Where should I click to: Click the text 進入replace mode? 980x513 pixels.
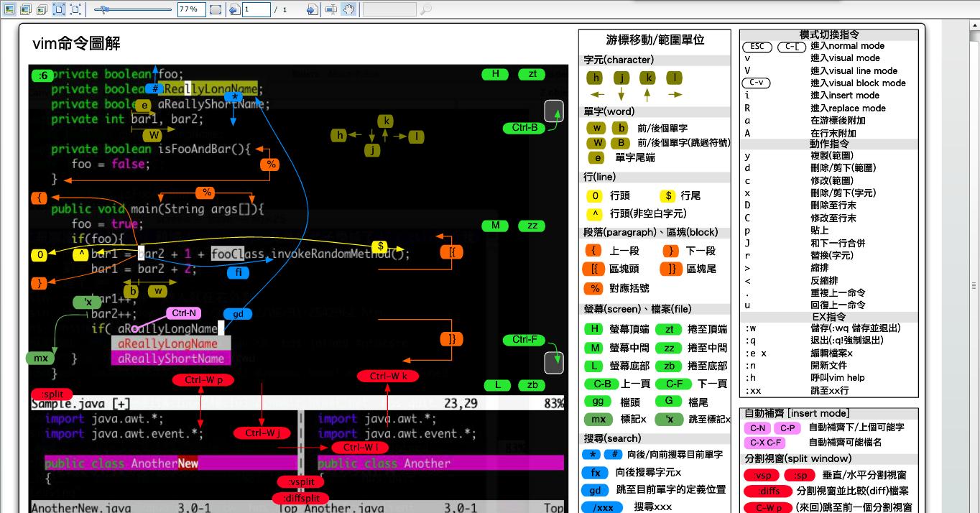[848, 108]
